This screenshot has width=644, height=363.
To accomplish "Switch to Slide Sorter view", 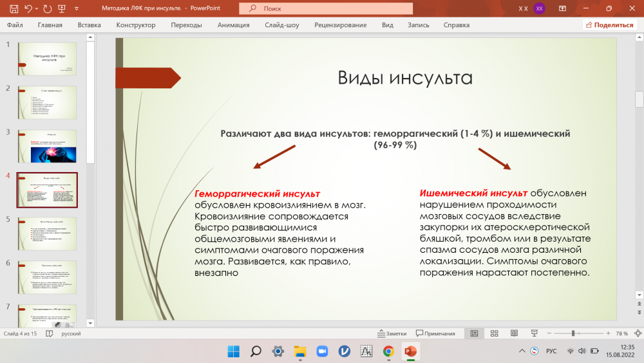I will (495, 333).
